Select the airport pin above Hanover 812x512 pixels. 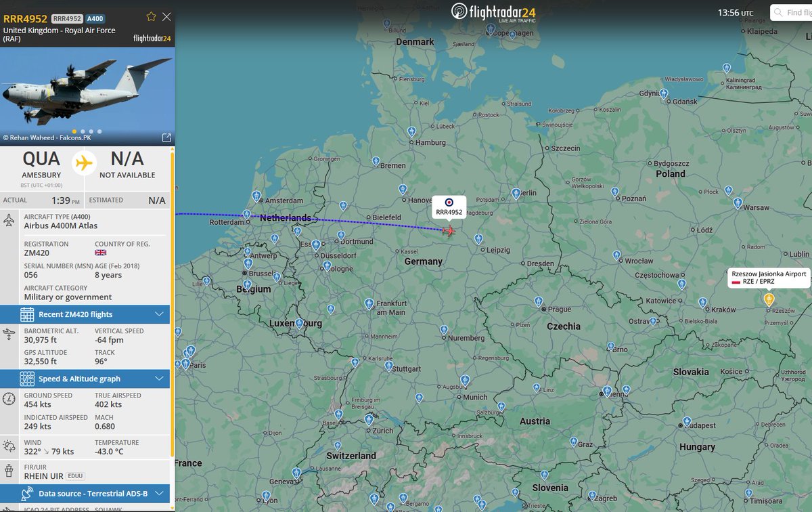403,190
